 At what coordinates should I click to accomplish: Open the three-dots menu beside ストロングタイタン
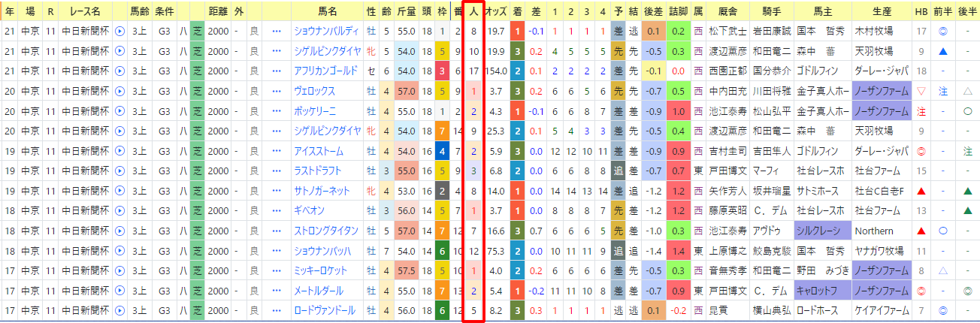277,231
